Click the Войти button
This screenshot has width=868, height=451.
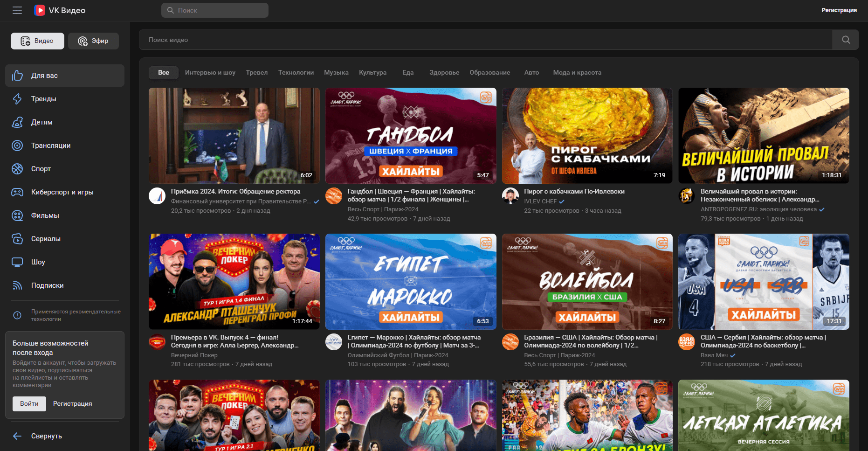click(29, 403)
